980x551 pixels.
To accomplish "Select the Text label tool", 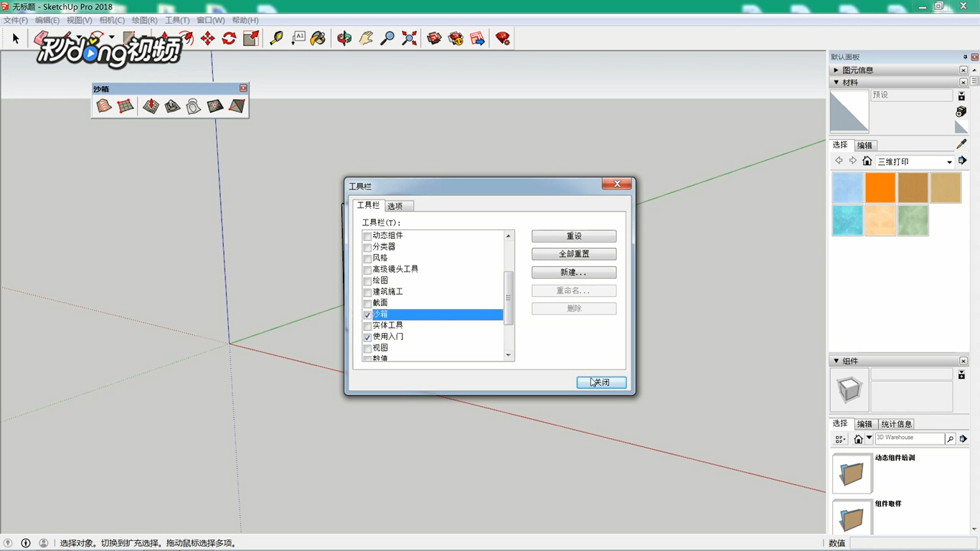I will pyautogui.click(x=298, y=39).
